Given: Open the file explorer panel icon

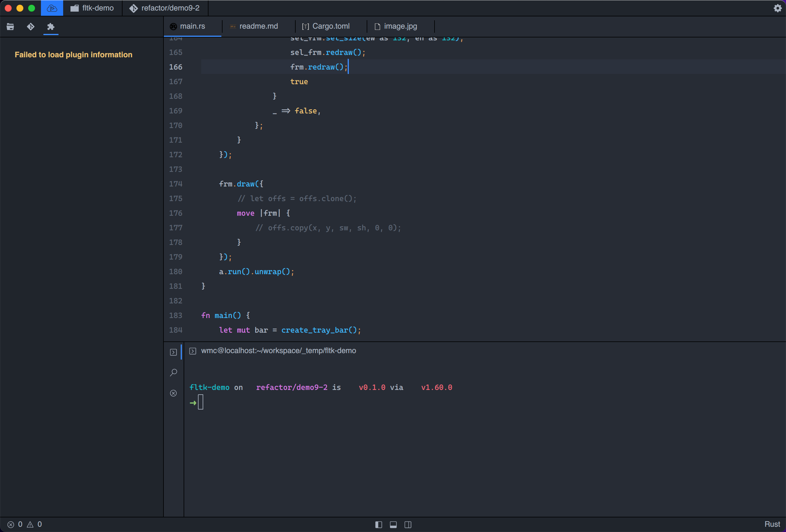Looking at the screenshot, I should (10, 27).
